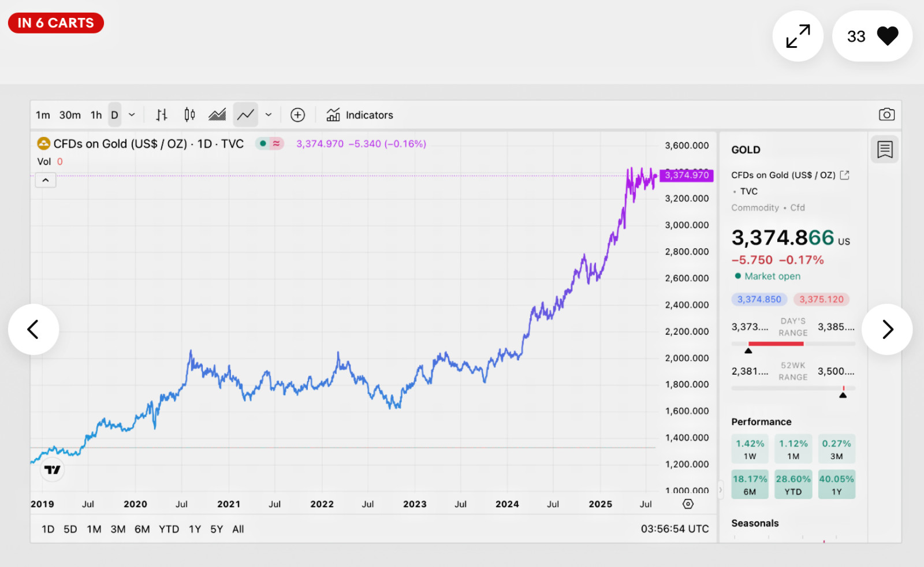The height and width of the screenshot is (567, 924).
Task: Select the 5Y date range tab
Action: (217, 529)
